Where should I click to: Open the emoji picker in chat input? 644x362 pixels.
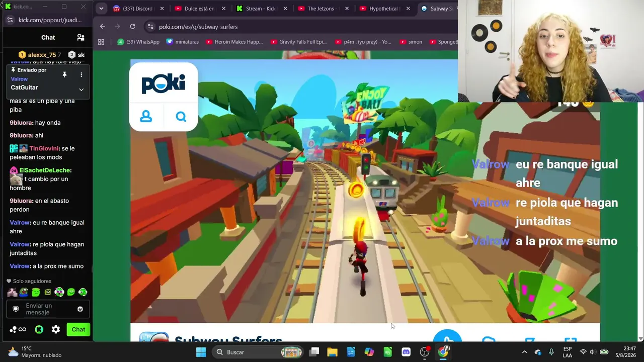pyautogui.click(x=80, y=309)
